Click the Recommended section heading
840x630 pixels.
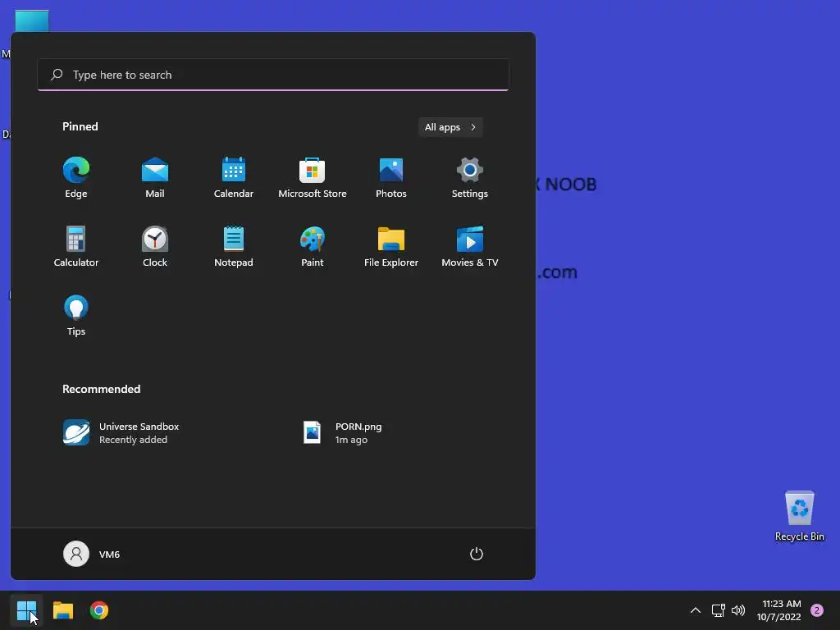pos(101,389)
